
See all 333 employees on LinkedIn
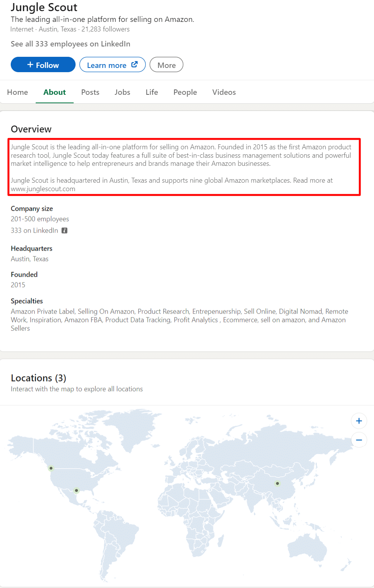71,44
